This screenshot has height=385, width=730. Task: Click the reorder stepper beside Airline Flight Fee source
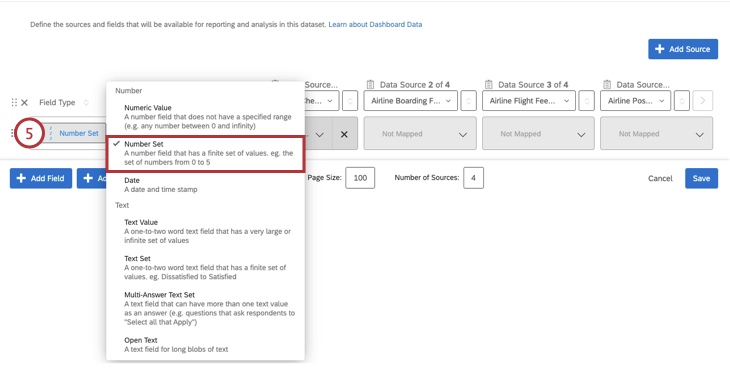tap(587, 101)
